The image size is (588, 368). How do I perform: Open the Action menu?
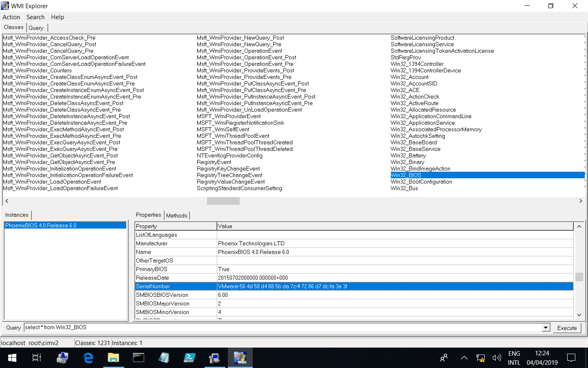[11, 17]
